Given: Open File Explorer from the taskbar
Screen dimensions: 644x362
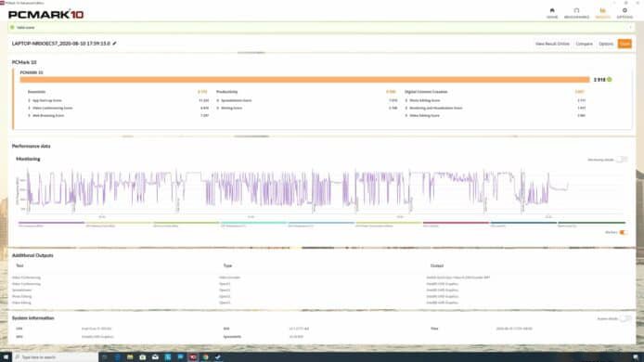Looking at the screenshot, I should coord(130,357).
